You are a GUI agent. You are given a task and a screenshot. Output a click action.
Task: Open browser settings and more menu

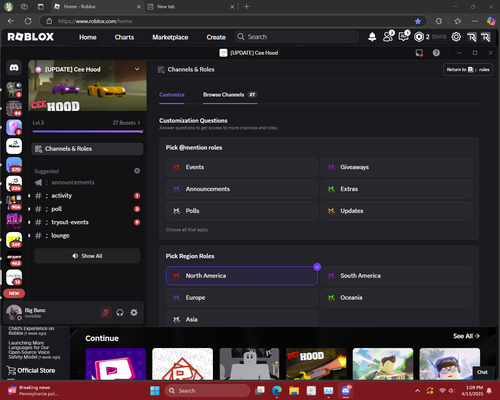click(475, 21)
